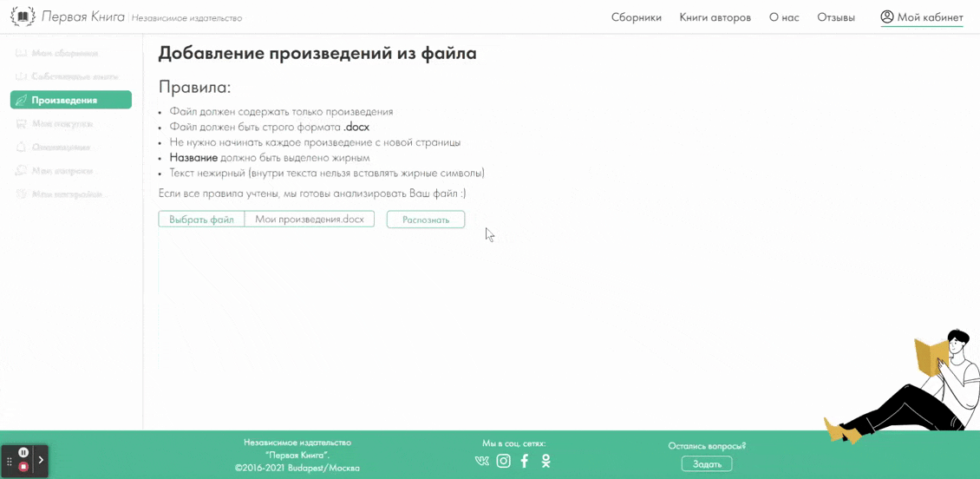Open the VK social network page
Image resolution: width=980 pixels, height=479 pixels.
(482, 462)
